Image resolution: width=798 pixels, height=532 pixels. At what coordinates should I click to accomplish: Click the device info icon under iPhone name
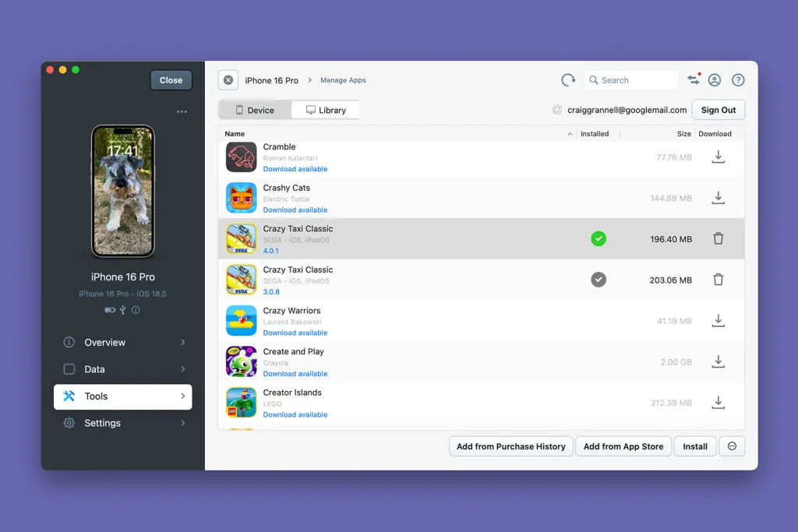coord(136,310)
